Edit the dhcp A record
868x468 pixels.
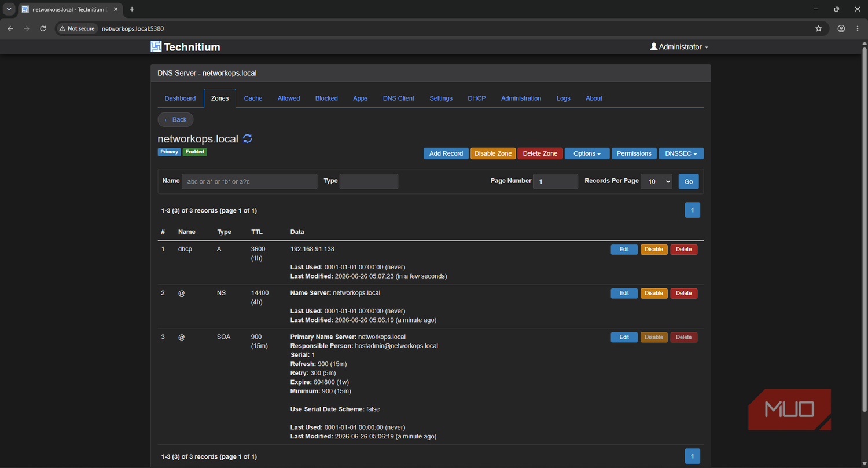click(x=624, y=250)
